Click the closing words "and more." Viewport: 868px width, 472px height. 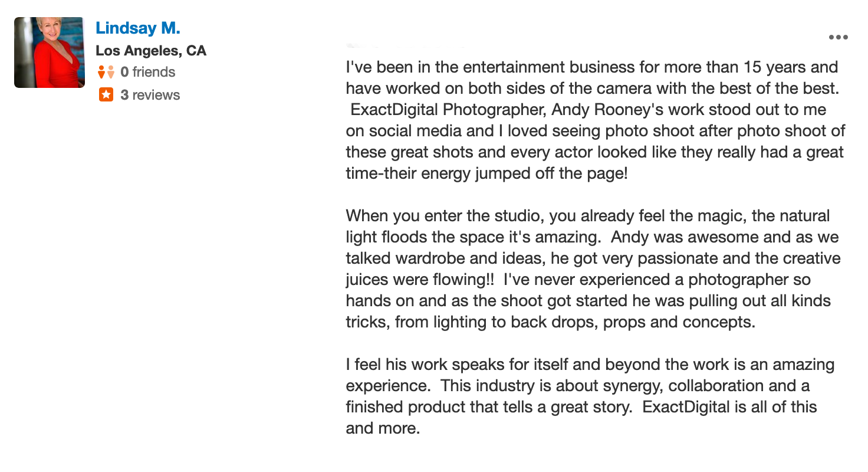point(383,428)
